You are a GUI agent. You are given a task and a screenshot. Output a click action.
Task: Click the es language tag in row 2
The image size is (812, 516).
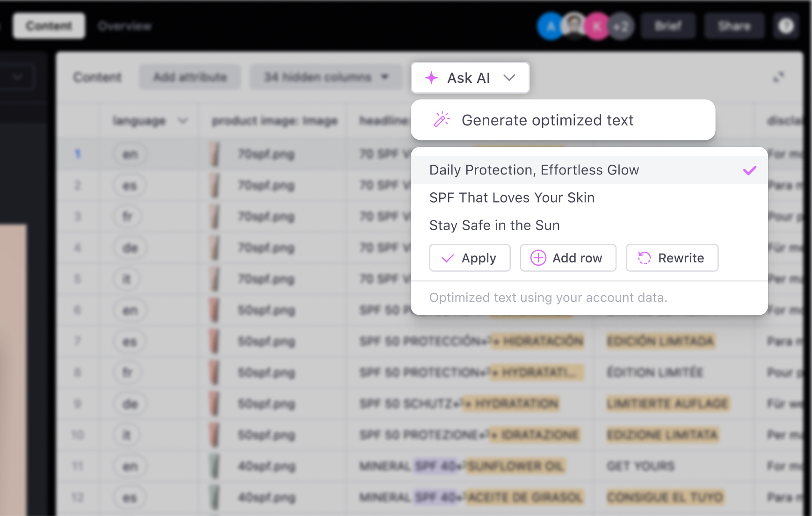coord(130,185)
